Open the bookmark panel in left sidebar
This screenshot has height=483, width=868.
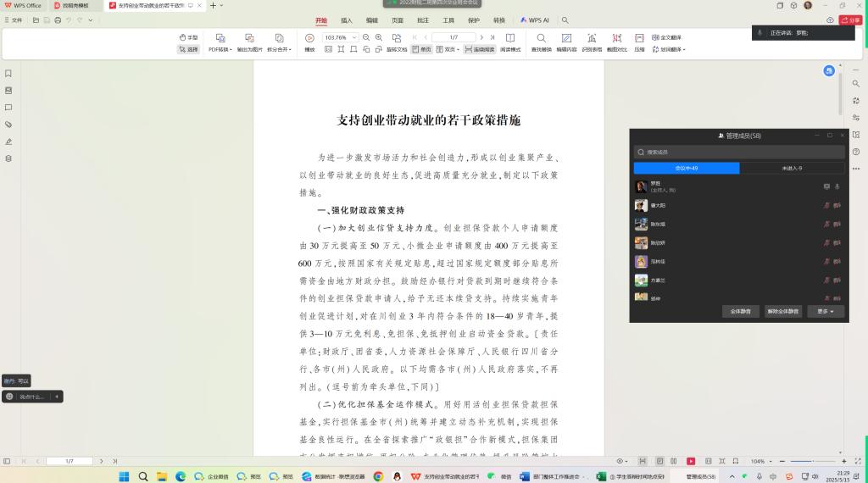point(8,74)
